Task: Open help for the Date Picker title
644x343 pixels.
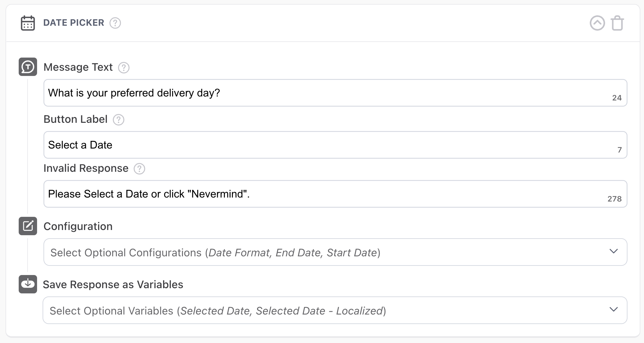Action: click(115, 23)
